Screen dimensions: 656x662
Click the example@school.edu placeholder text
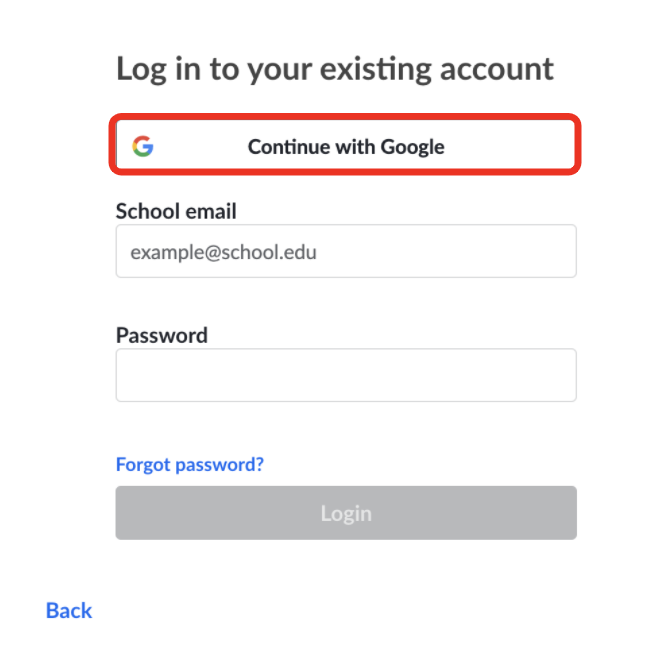(x=223, y=252)
